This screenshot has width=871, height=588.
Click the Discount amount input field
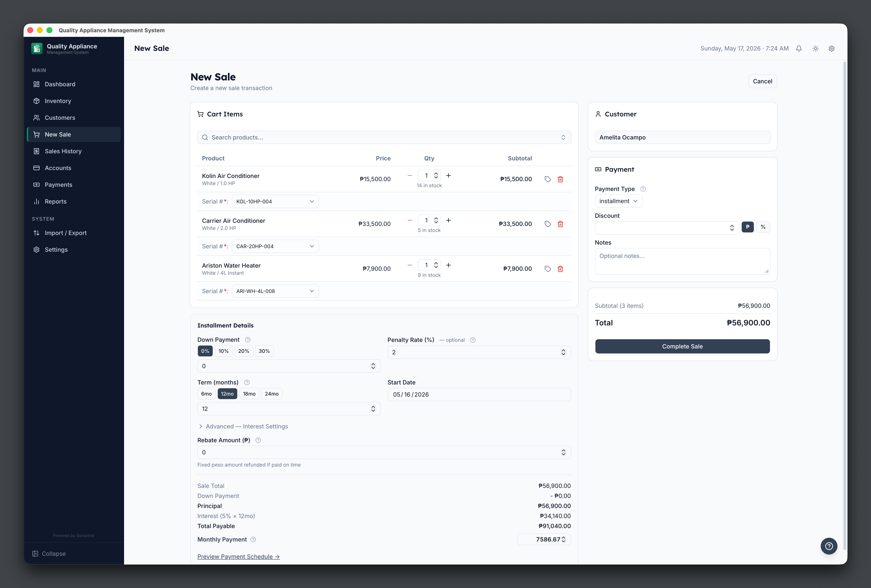point(667,228)
